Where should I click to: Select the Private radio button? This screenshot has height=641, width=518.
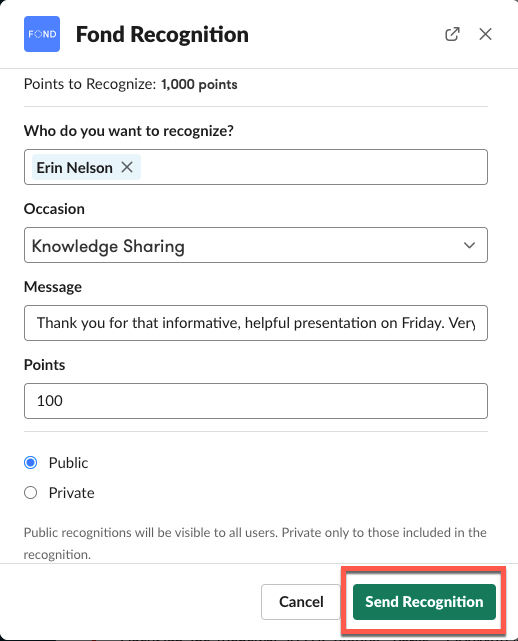click(31, 493)
